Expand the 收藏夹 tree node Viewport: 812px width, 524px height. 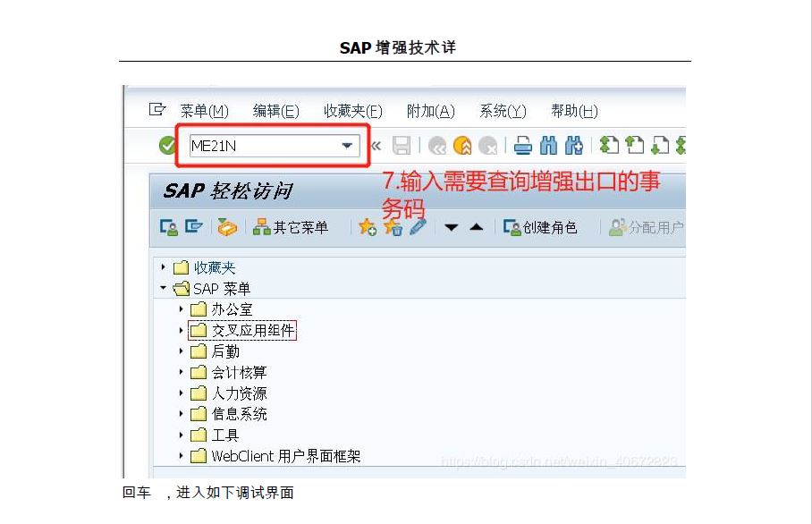point(163,267)
